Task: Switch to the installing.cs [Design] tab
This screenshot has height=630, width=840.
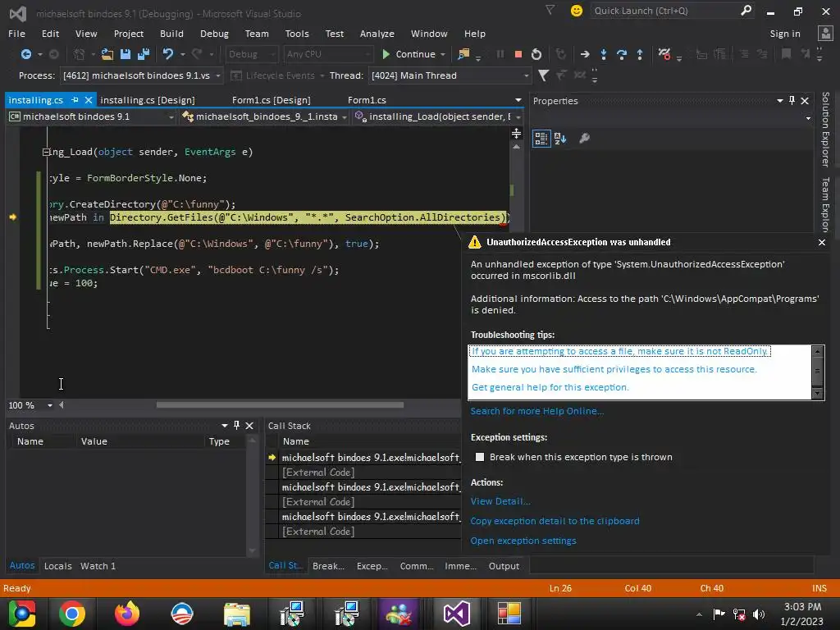Action: point(148,100)
